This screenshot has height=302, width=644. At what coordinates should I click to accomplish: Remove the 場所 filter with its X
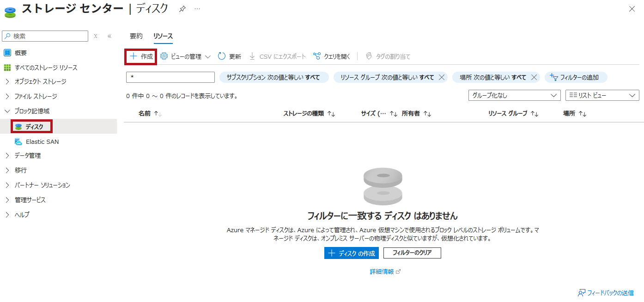(534, 77)
